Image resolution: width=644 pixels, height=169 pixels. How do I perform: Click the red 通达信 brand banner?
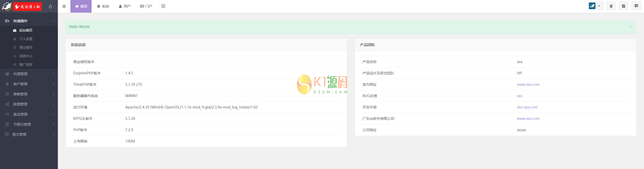point(27,7)
